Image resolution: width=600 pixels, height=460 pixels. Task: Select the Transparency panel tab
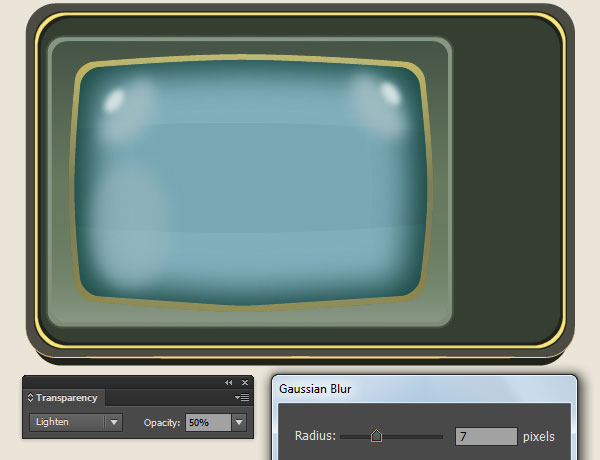[x=64, y=398]
